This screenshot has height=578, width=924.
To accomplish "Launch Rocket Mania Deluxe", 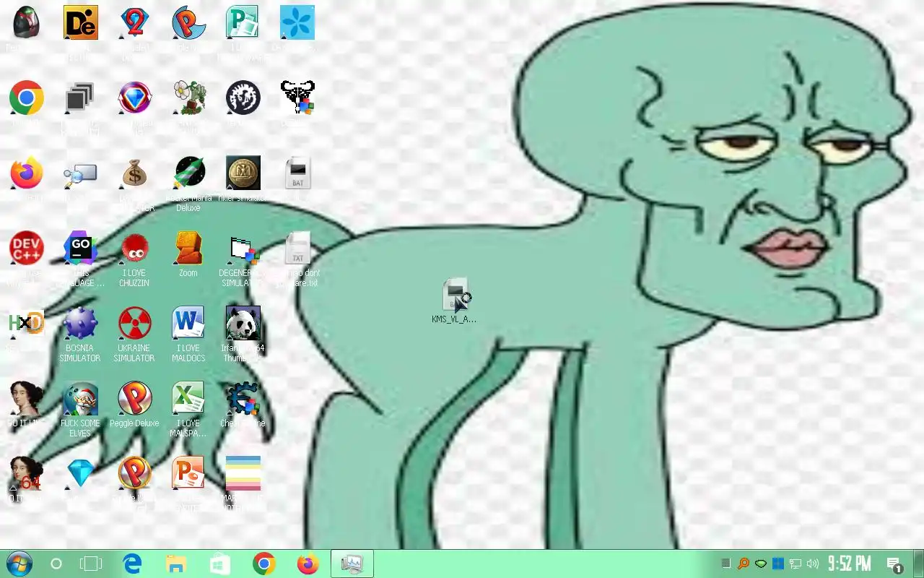I will [188, 173].
